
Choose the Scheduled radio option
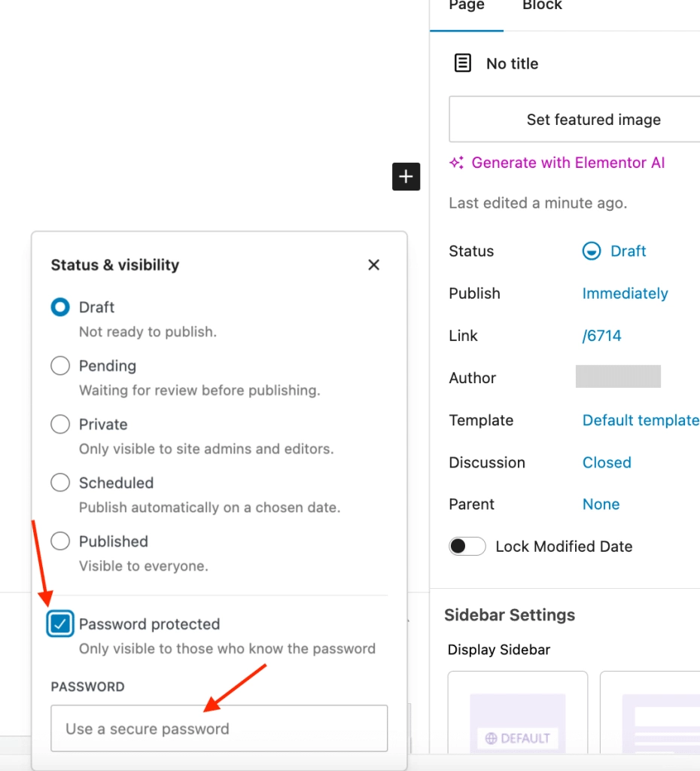point(60,483)
